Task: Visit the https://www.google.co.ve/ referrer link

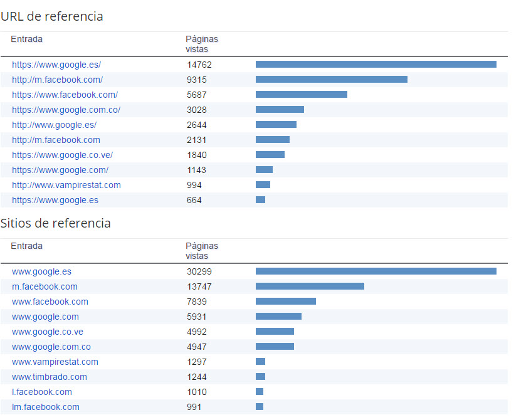Action: coord(62,155)
